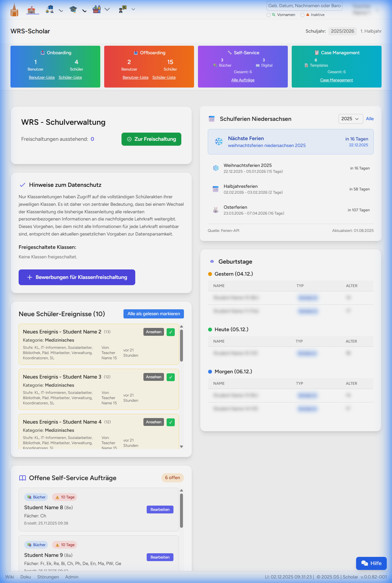
Task: Select the Halbjahresferien row
Action: 291,189
